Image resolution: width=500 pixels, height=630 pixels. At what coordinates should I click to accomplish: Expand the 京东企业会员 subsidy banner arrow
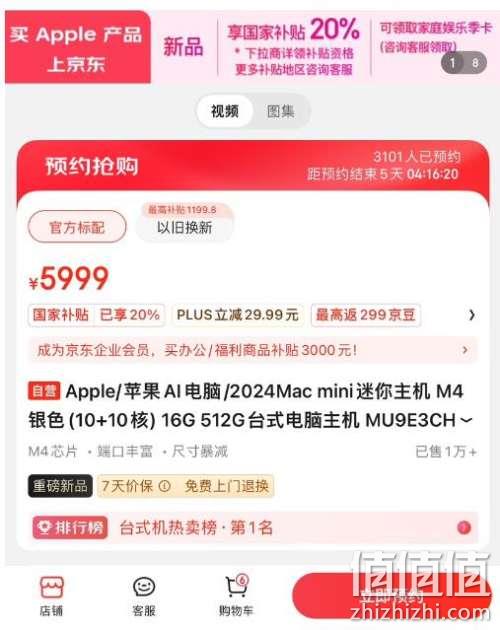[x=465, y=350]
